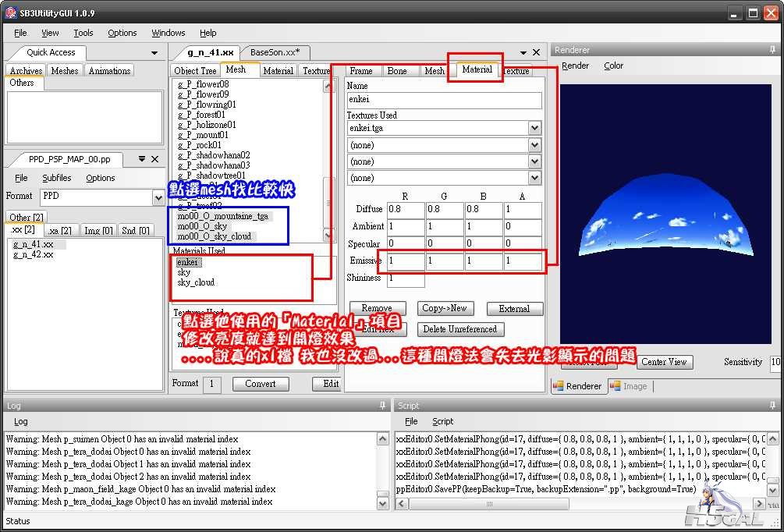Toggle auto-hide pin on the Script panel

773,406
